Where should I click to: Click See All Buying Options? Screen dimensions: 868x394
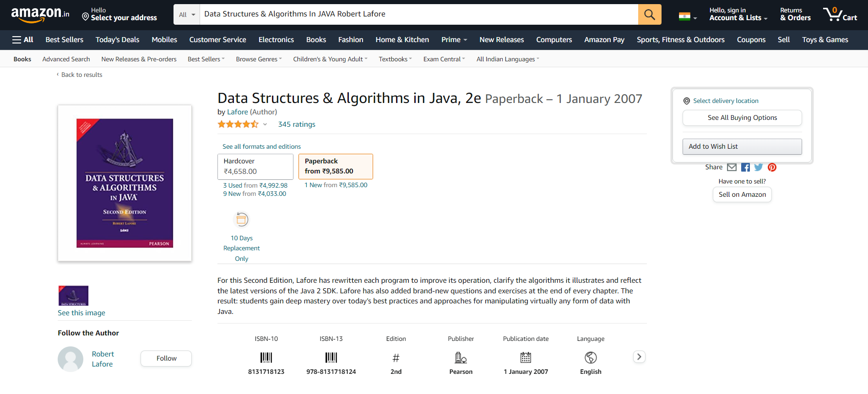click(x=742, y=118)
